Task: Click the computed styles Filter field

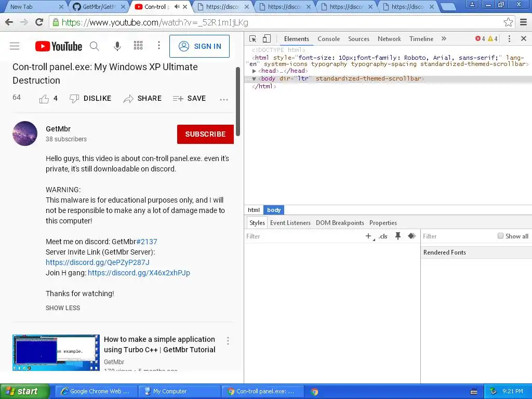Action: [x=458, y=236]
